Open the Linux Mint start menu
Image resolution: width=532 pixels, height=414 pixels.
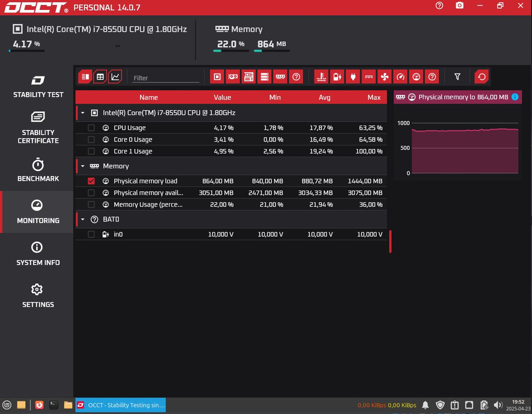click(x=7, y=405)
